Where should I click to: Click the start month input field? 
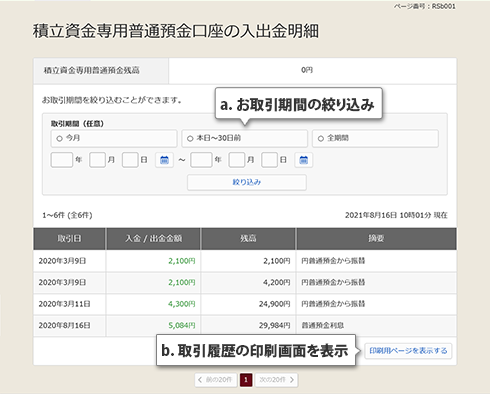[x=98, y=160]
